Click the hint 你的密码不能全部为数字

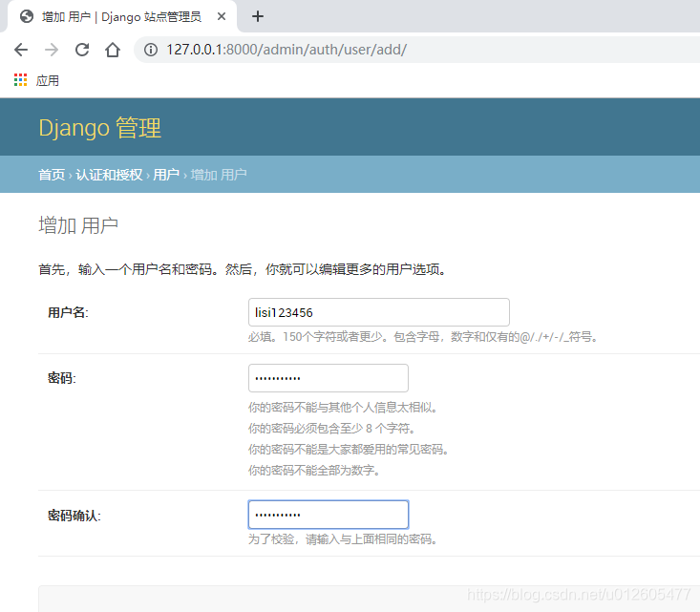(x=314, y=470)
